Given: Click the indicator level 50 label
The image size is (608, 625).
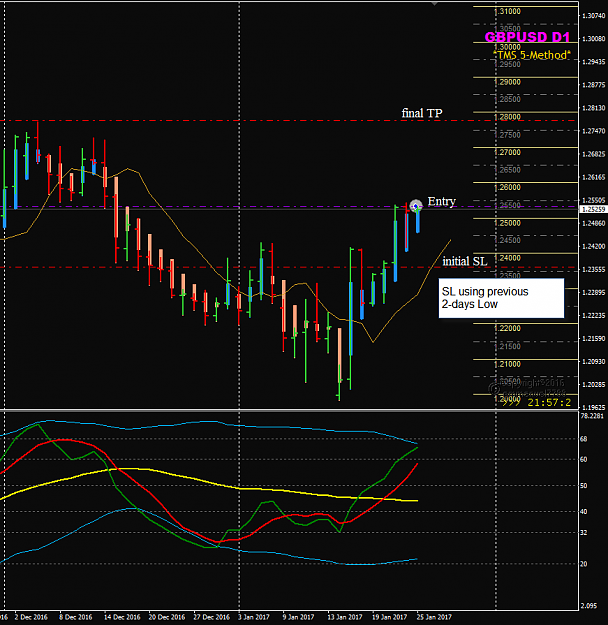Looking at the screenshot, I should coord(584,486).
